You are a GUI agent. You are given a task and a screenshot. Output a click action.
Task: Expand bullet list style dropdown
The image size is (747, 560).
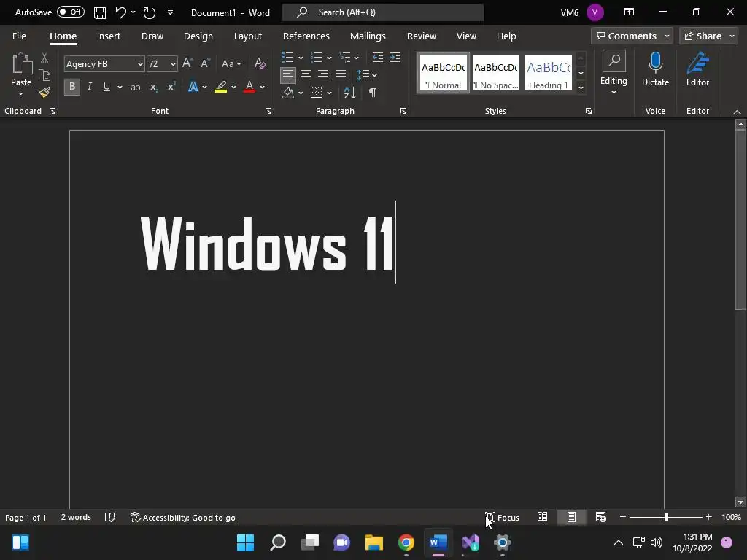click(301, 58)
